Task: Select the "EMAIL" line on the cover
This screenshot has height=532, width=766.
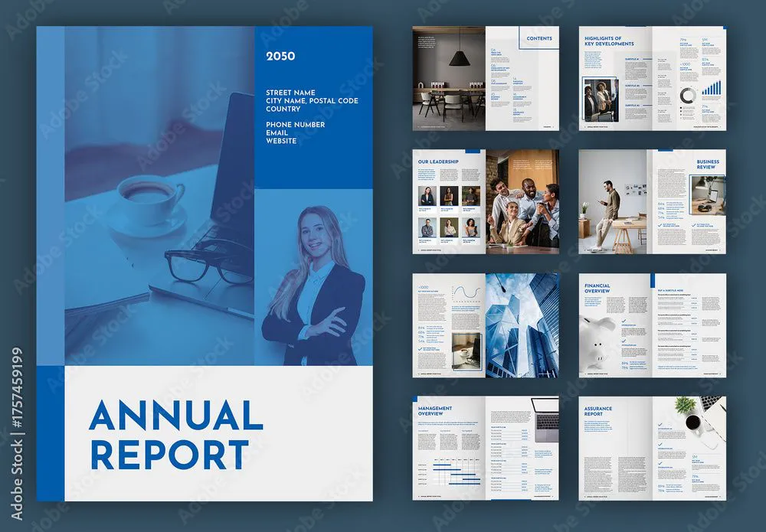Action: (277, 132)
